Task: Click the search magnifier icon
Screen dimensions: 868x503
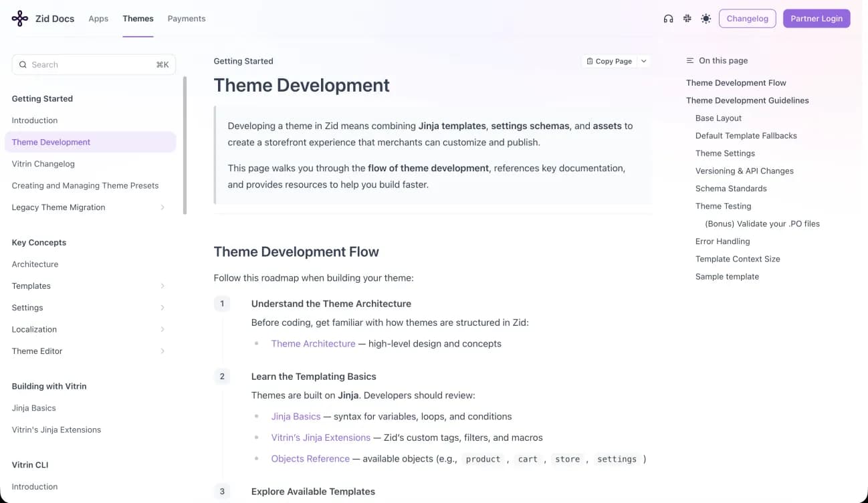Action: point(23,65)
